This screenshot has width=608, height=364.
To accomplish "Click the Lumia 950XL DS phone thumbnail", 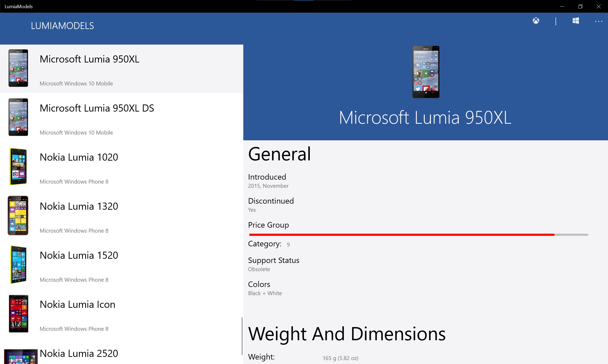I will [x=18, y=117].
